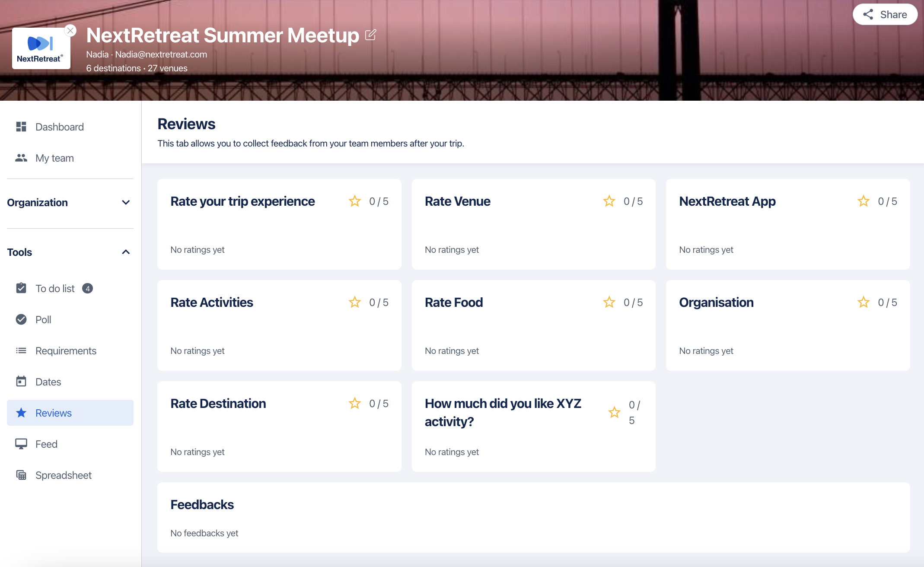The width and height of the screenshot is (924, 567).
Task: Click the NextRetreat logo top left
Action: [x=41, y=49]
